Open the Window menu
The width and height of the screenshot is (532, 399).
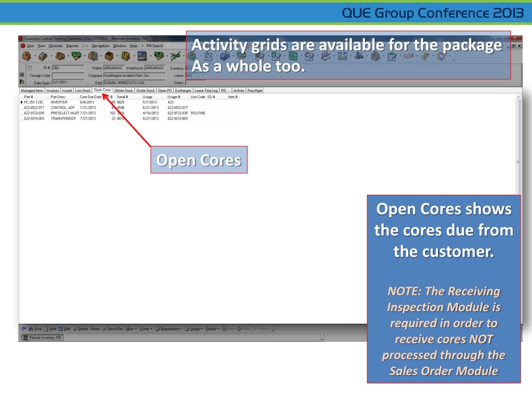point(119,46)
